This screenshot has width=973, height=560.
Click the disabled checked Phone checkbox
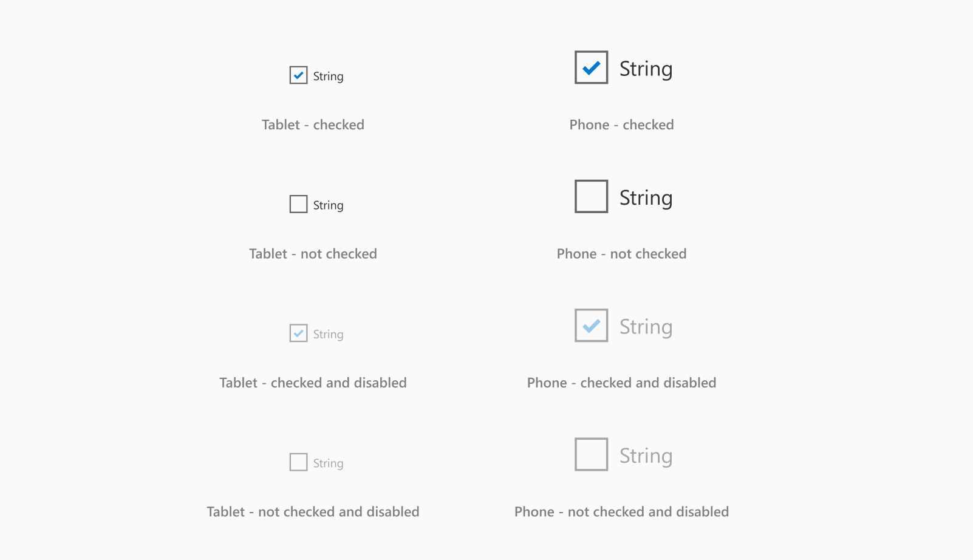coord(591,326)
